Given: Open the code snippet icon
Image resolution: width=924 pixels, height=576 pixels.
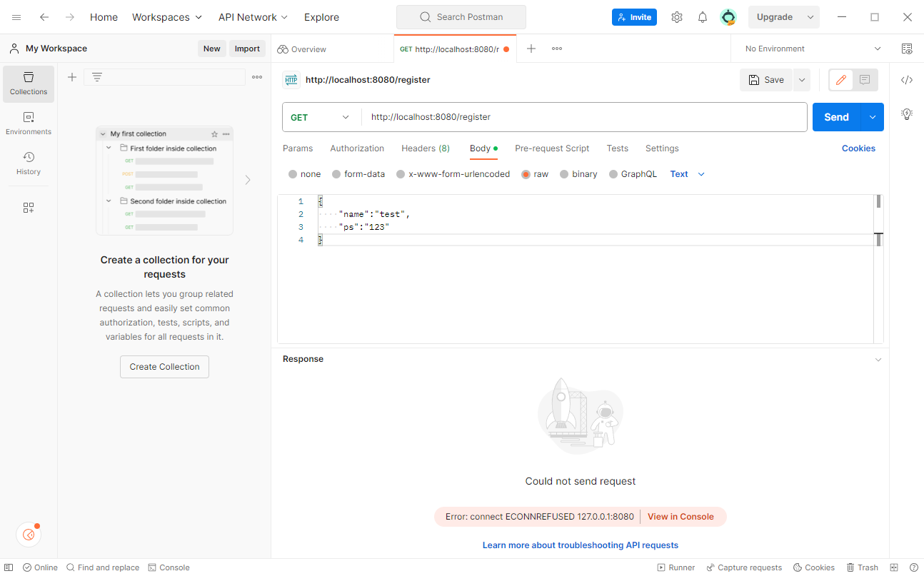Looking at the screenshot, I should (x=907, y=80).
